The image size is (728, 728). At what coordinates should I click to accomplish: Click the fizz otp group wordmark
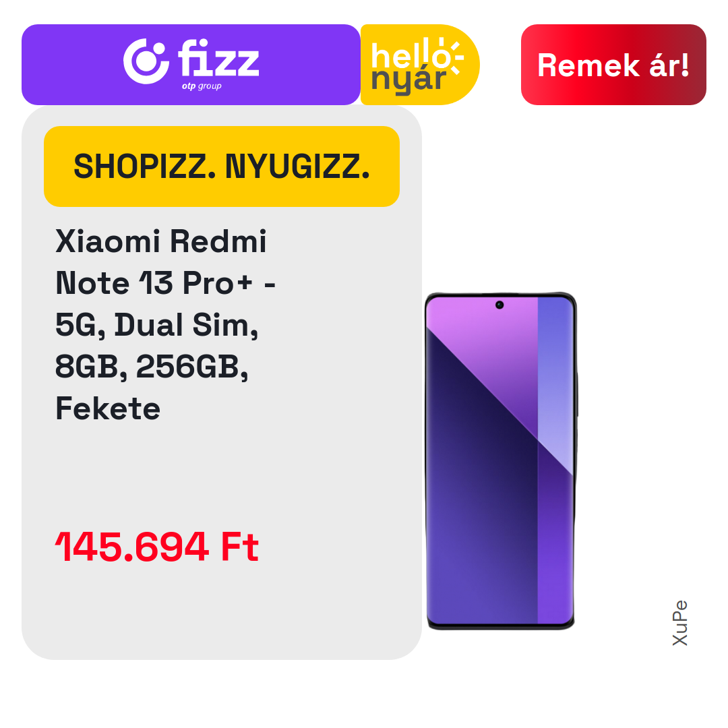[218, 64]
